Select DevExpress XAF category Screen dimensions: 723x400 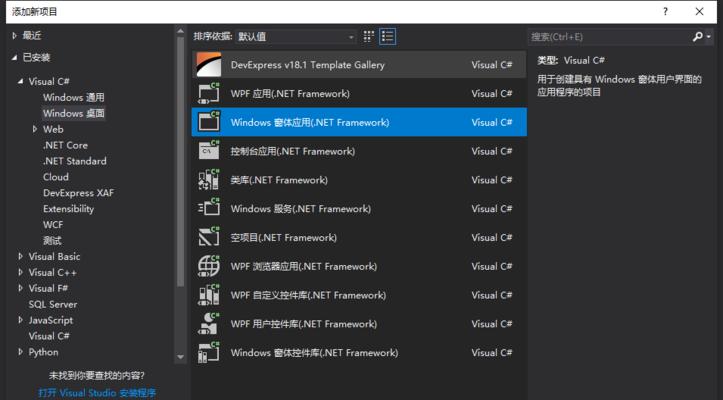point(78,193)
